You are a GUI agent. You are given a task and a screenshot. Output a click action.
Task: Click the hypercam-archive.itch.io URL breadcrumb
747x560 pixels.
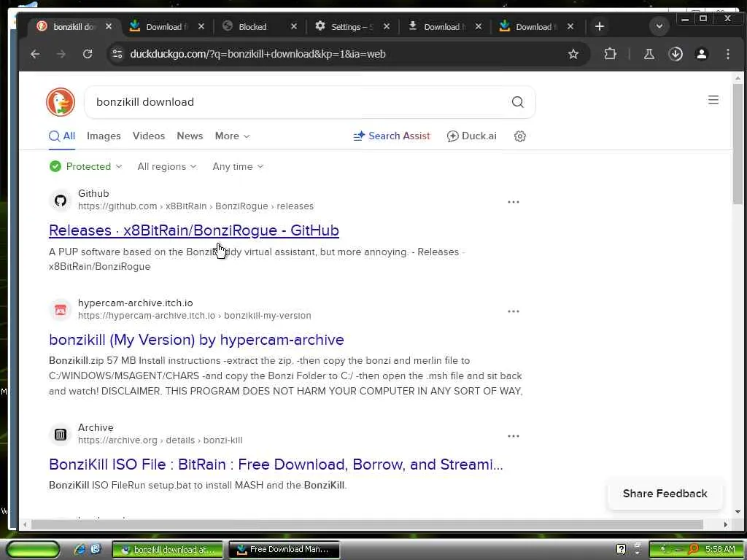(194, 316)
